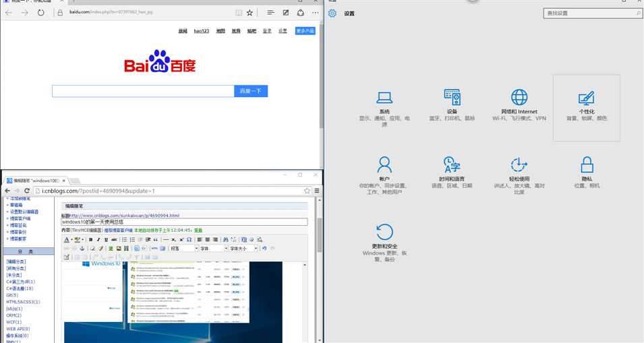Click 贴吧 link on Baidu
This screenshot has height=343, width=644.
[x=252, y=31]
